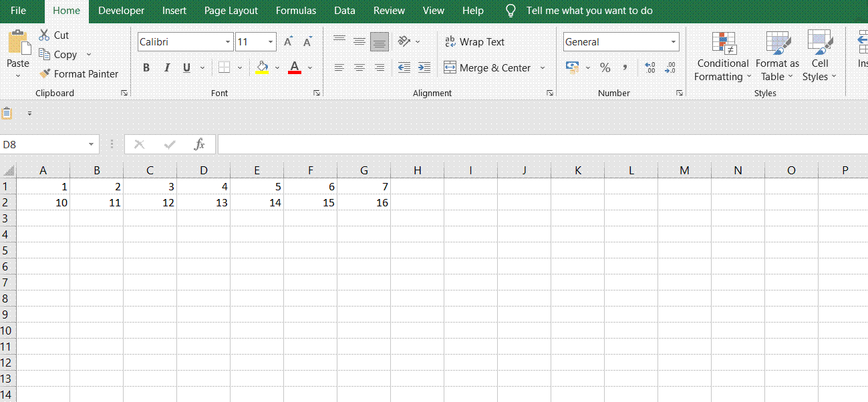The width and height of the screenshot is (868, 402).
Task: Open Conditional Formatting options
Action: [722, 57]
